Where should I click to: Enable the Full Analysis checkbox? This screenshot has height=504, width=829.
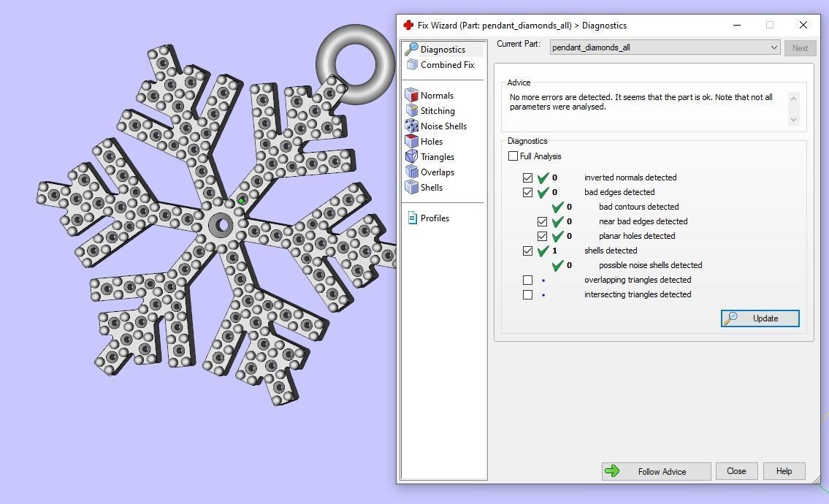click(513, 156)
